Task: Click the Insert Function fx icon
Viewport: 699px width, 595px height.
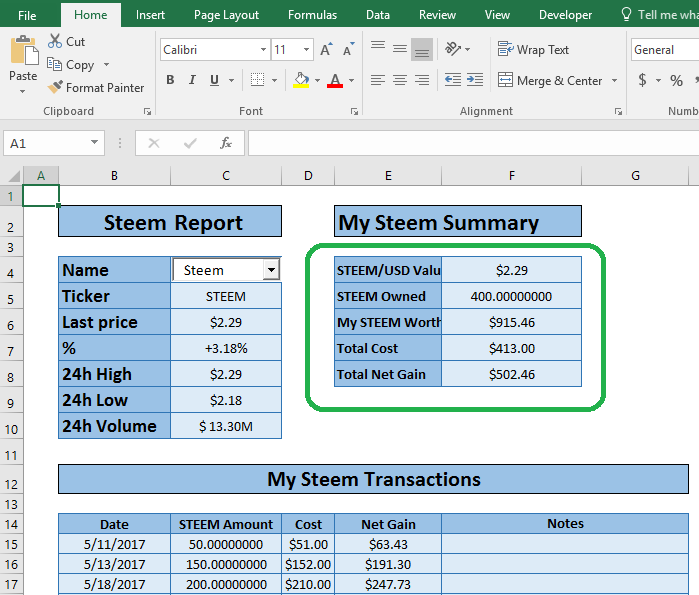Action: pos(226,143)
